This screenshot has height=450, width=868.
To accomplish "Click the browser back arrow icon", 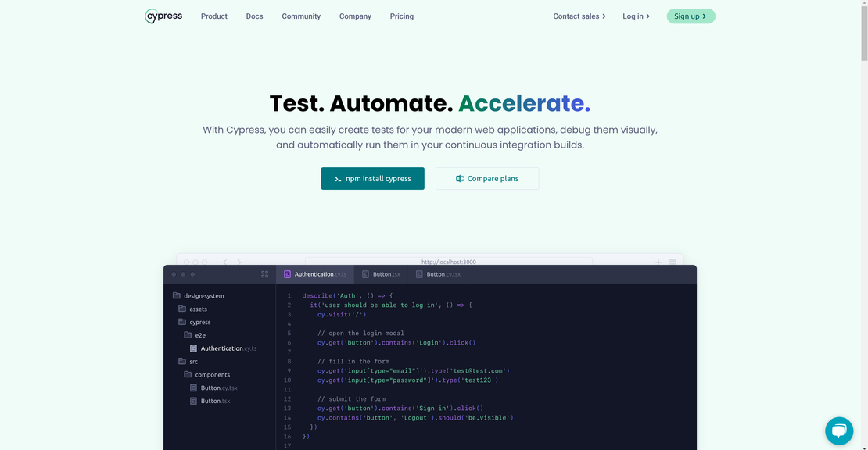I will [x=224, y=262].
